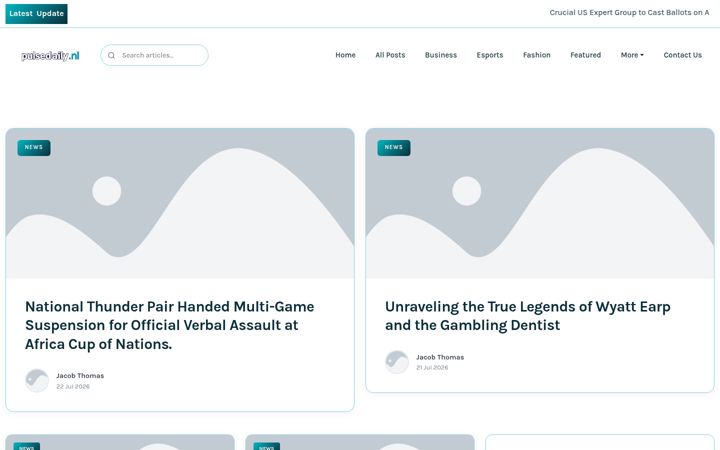720x450 pixels.
Task: Click the search magnifier icon
Action: 111,55
